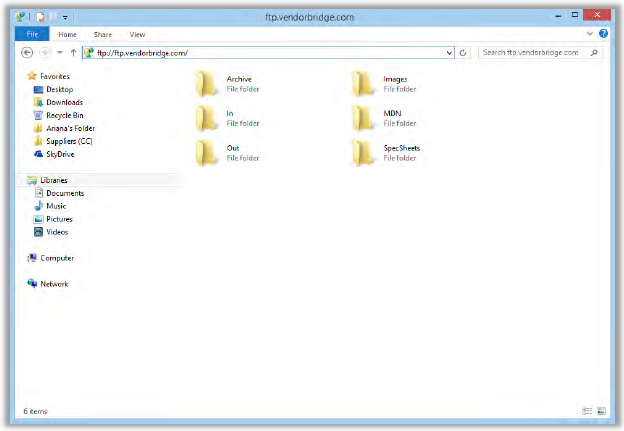Click the Downloads icon in Favorites
The image size is (624, 431).
(38, 102)
